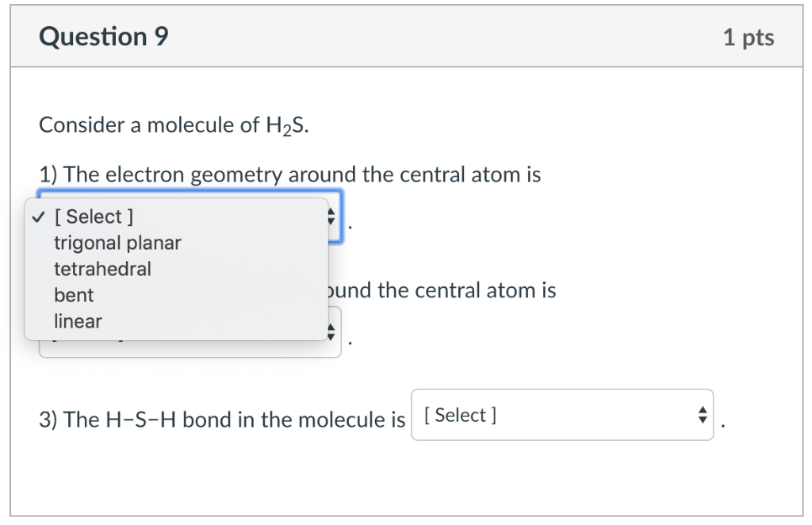Pick "linear" from the geometry choices
The width and height of the screenshot is (812, 525).
(x=78, y=321)
